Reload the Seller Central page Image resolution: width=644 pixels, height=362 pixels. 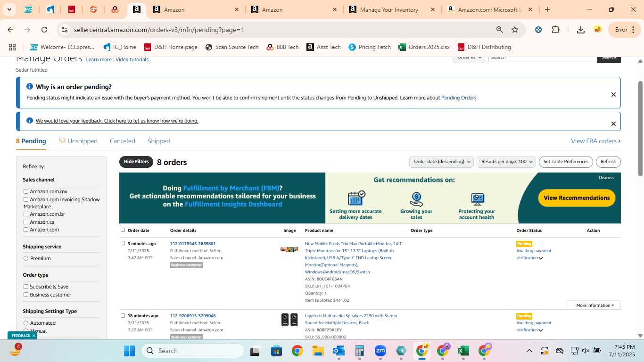coord(44,30)
